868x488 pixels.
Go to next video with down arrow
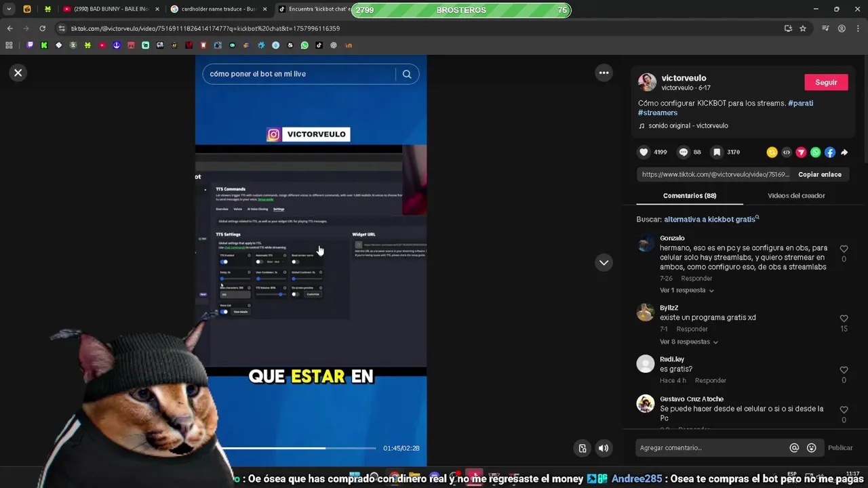tap(604, 262)
